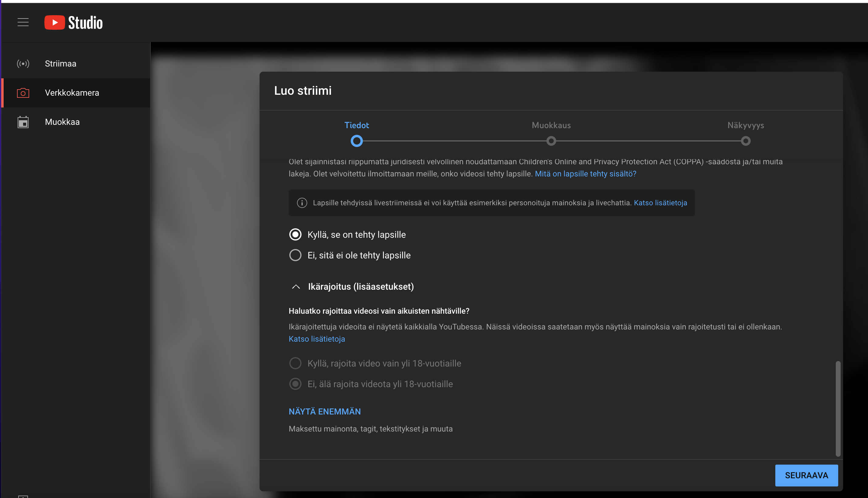
Task: Click the SEURAAVA button
Action: pos(806,475)
